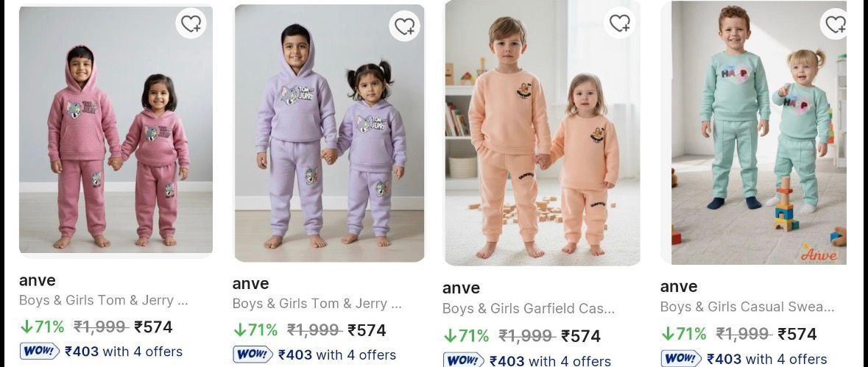Viewport: 868px width, 367px height.
Task: Wishlist the pink Tom & Jerry set
Action: [x=191, y=24]
